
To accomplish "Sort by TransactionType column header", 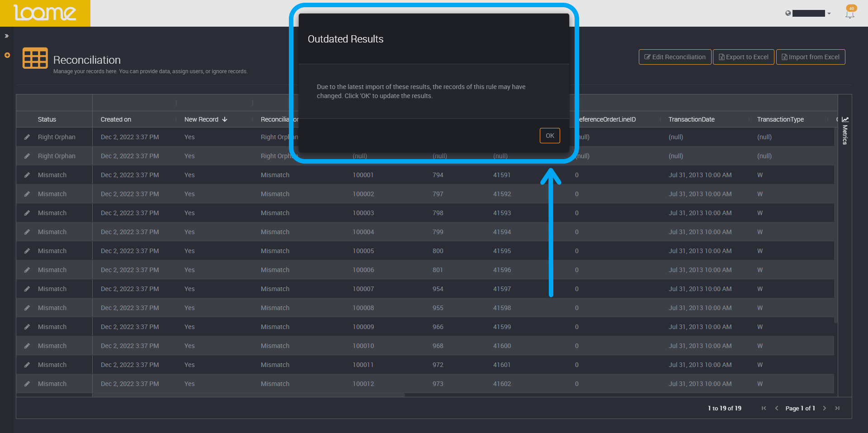I will 780,119.
